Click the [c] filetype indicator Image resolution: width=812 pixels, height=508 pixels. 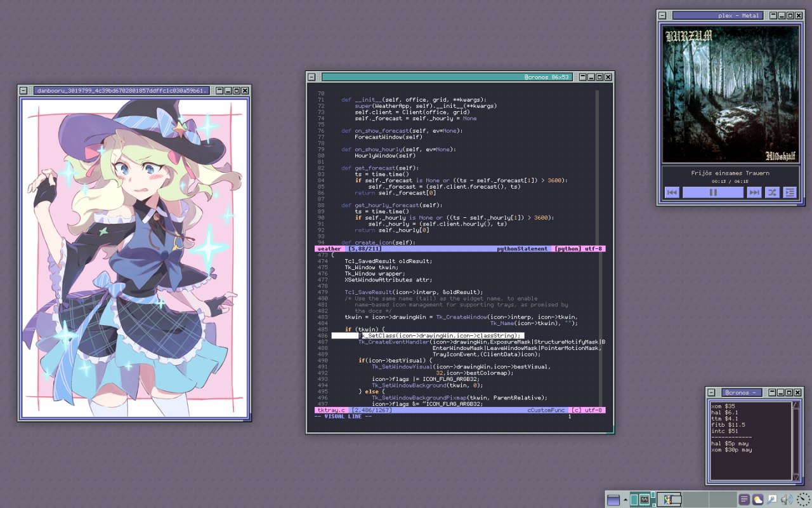576,410
